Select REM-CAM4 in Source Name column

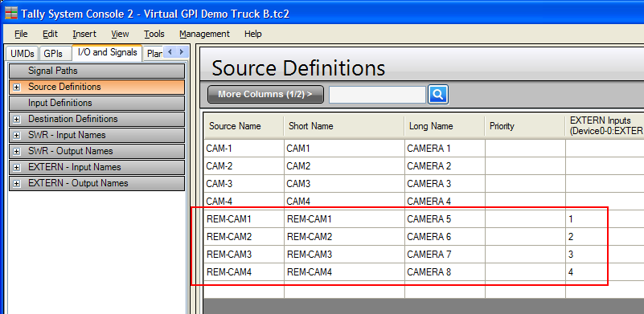[x=244, y=272]
